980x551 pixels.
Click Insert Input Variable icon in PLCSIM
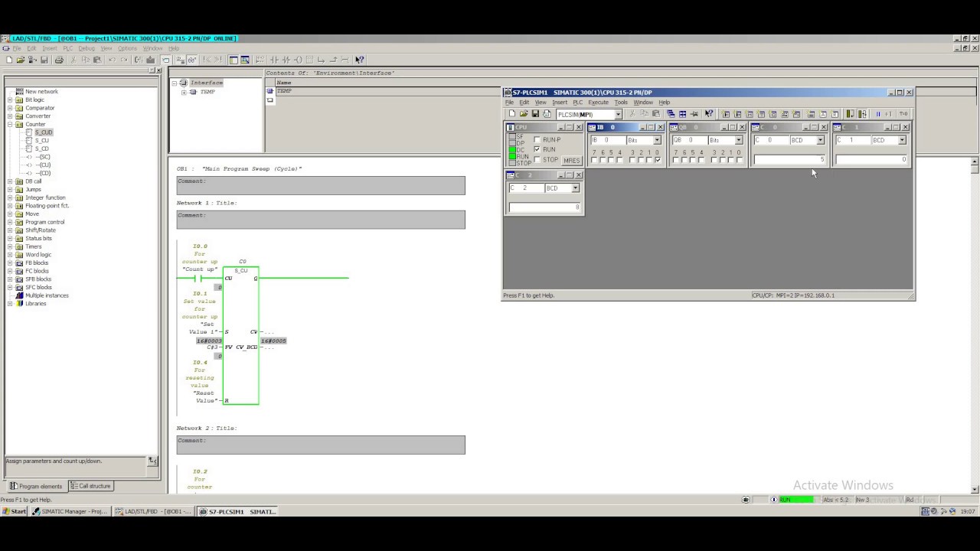pos(726,114)
